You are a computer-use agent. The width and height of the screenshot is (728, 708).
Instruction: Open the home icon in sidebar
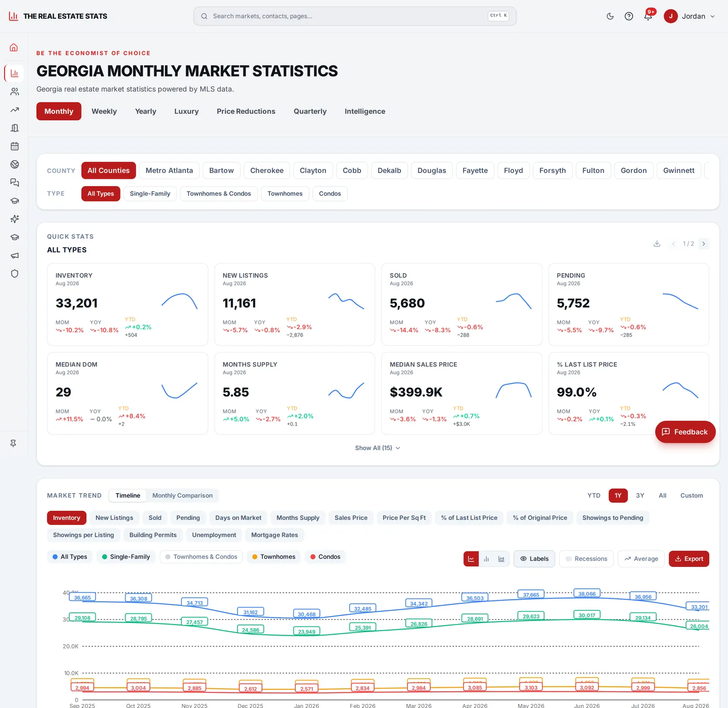tap(14, 48)
